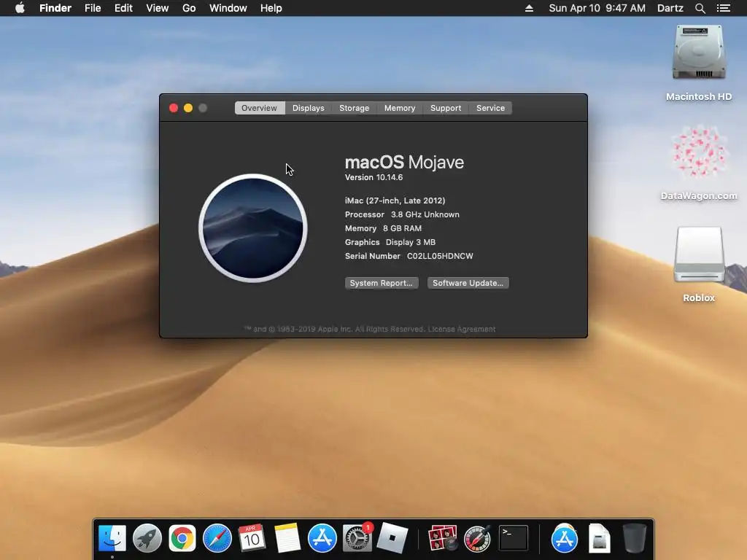Open the File menu

click(93, 8)
